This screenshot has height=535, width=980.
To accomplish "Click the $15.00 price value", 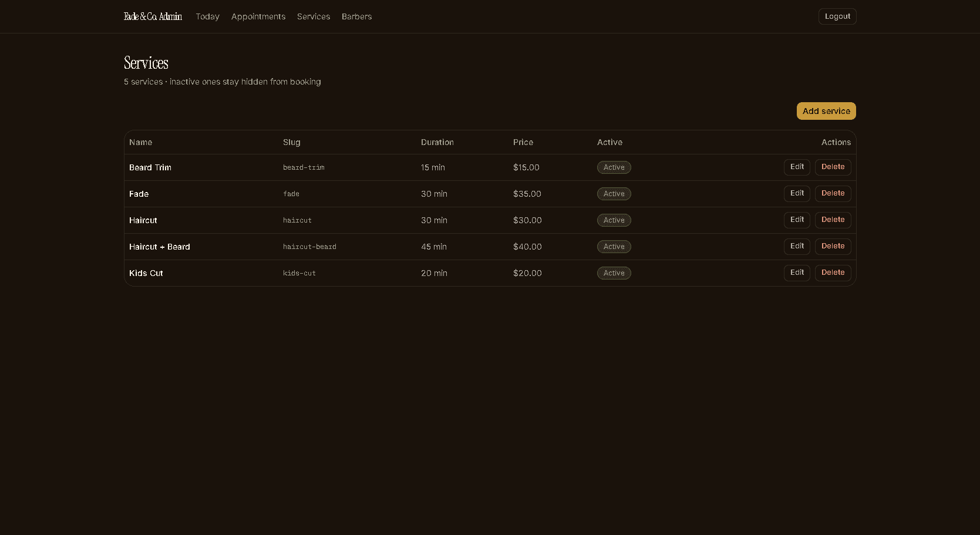I will click(526, 167).
